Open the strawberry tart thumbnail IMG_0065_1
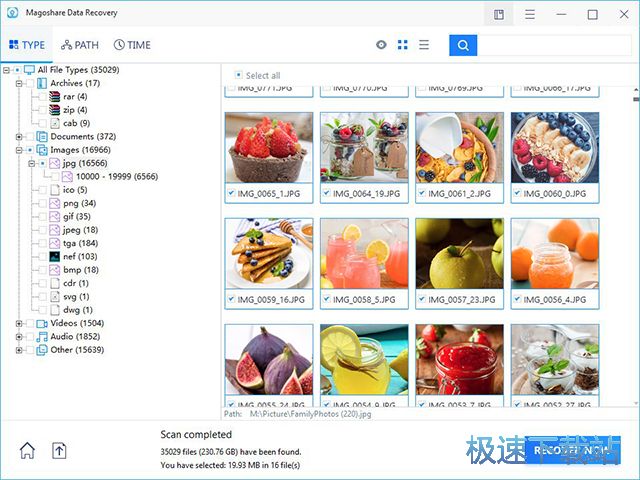The height and width of the screenshot is (480, 640). tap(269, 148)
